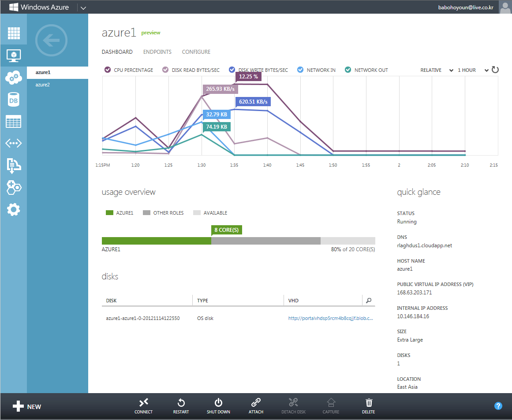Viewport: 512px width, 420px height.
Task: Click the DNS value rlaghdus1.cloudapp.net
Action: point(425,245)
